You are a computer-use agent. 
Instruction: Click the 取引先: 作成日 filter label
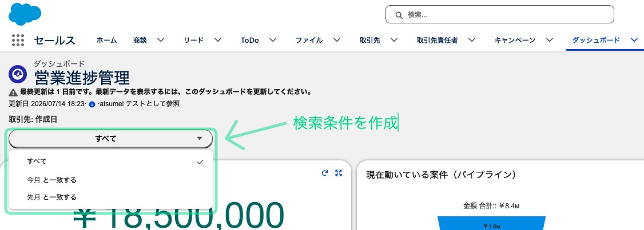click(33, 119)
